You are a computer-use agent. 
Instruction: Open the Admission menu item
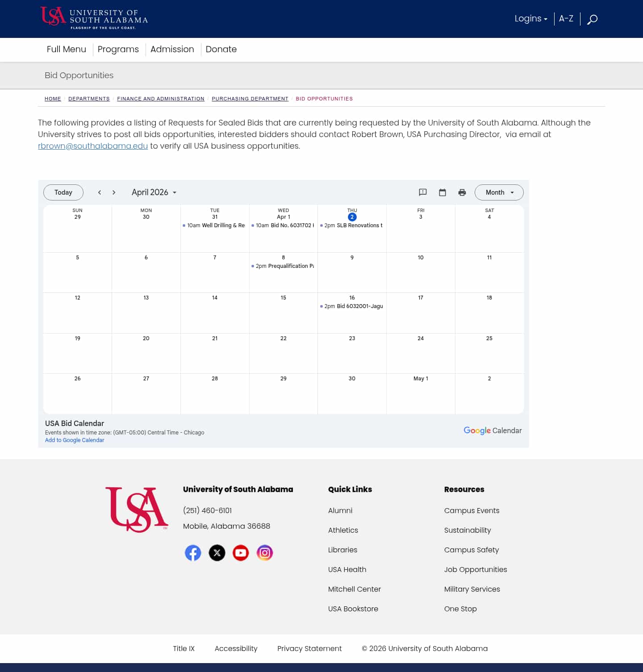(x=172, y=49)
